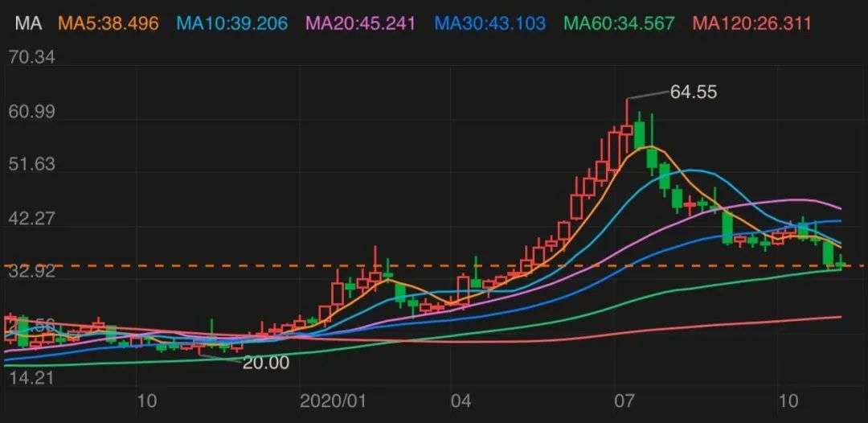Select the 07 month axis label
This screenshot has height=423, width=868.
point(624,401)
